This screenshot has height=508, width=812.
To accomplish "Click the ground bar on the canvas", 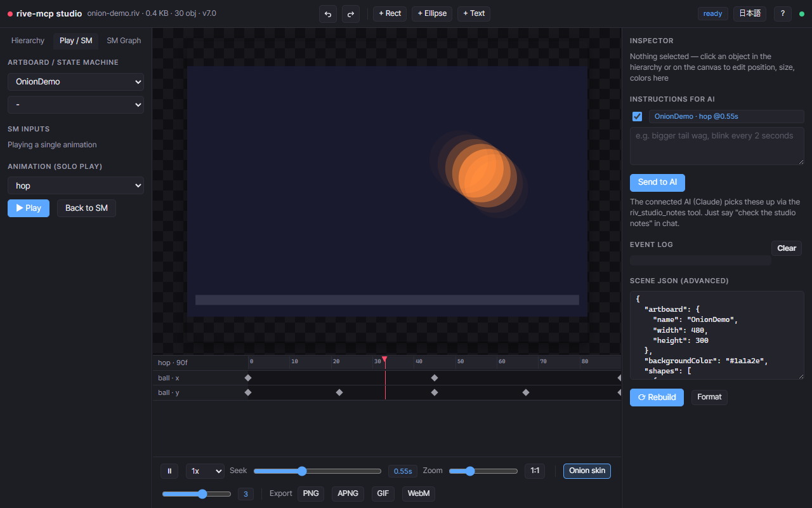I will (387, 300).
